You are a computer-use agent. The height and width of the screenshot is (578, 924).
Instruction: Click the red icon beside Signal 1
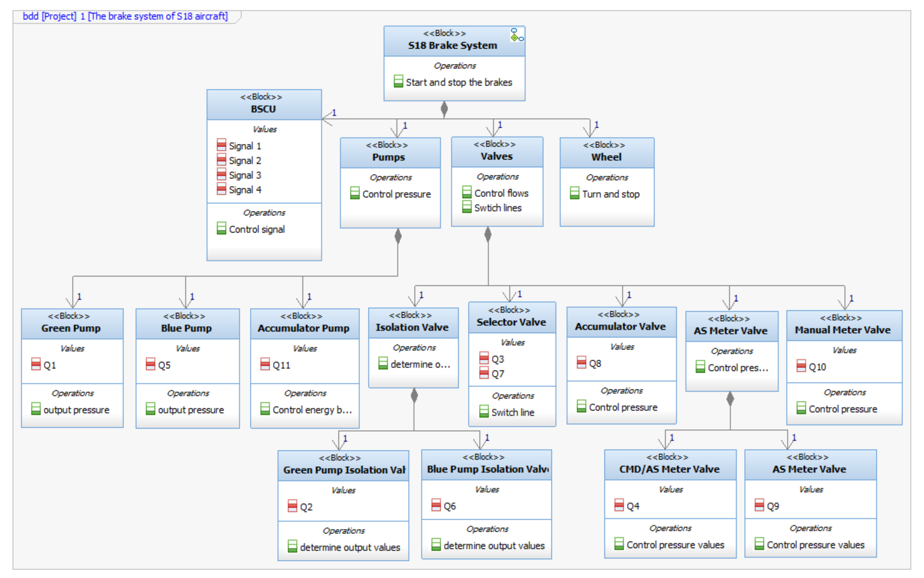(x=221, y=145)
